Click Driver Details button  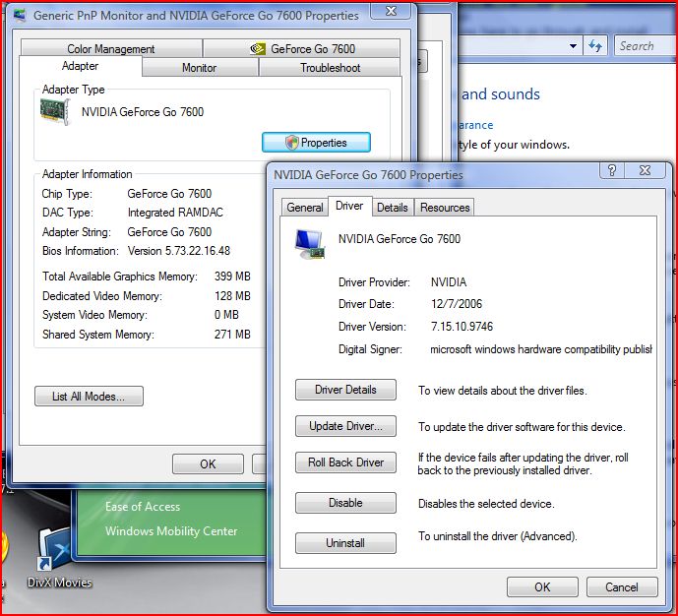[345, 390]
